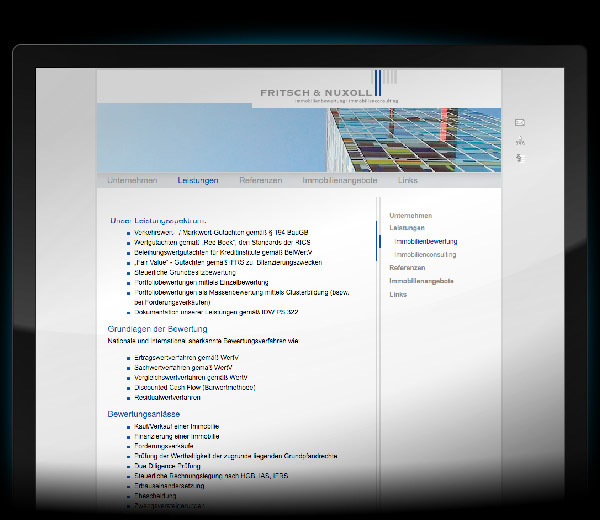600x520 pixels.
Task: Open the Links tab in the navigation bar
Action: 408,180
